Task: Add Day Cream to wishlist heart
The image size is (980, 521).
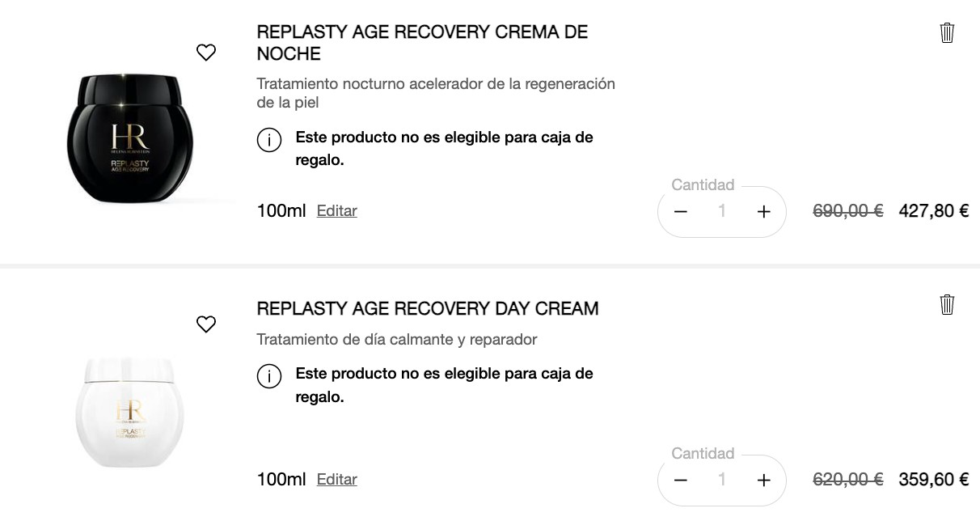Action: point(206,324)
